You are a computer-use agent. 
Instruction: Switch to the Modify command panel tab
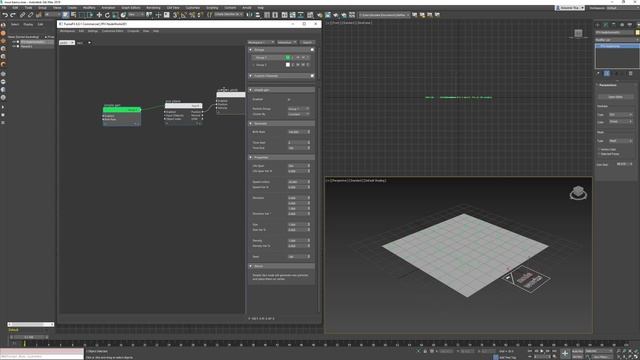click(x=606, y=25)
